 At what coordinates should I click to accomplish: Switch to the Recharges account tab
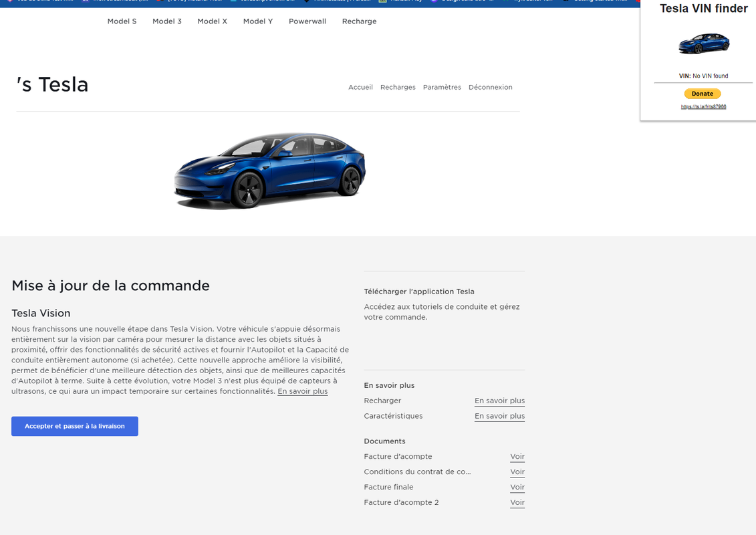(398, 88)
